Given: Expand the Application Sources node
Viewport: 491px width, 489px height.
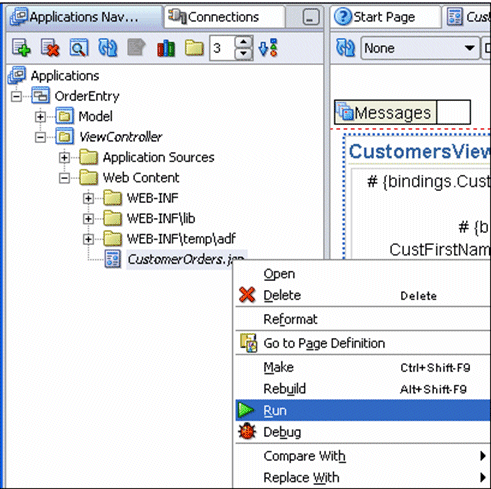Looking at the screenshot, I should point(64,158).
